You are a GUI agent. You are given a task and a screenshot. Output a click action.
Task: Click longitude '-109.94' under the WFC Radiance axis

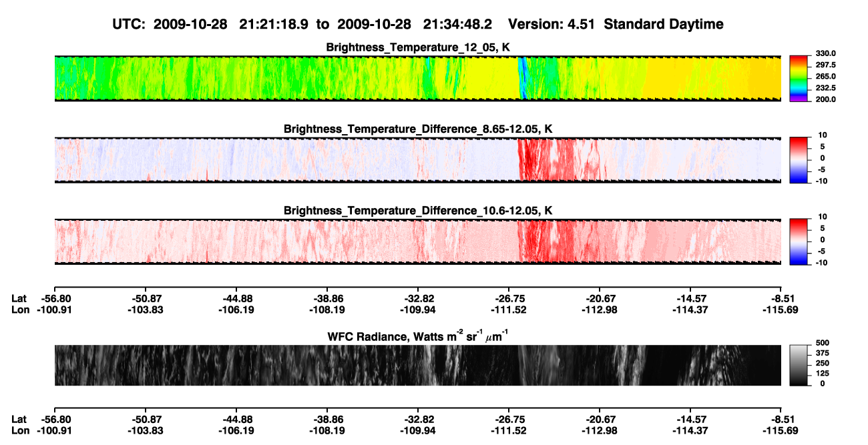tap(418, 430)
